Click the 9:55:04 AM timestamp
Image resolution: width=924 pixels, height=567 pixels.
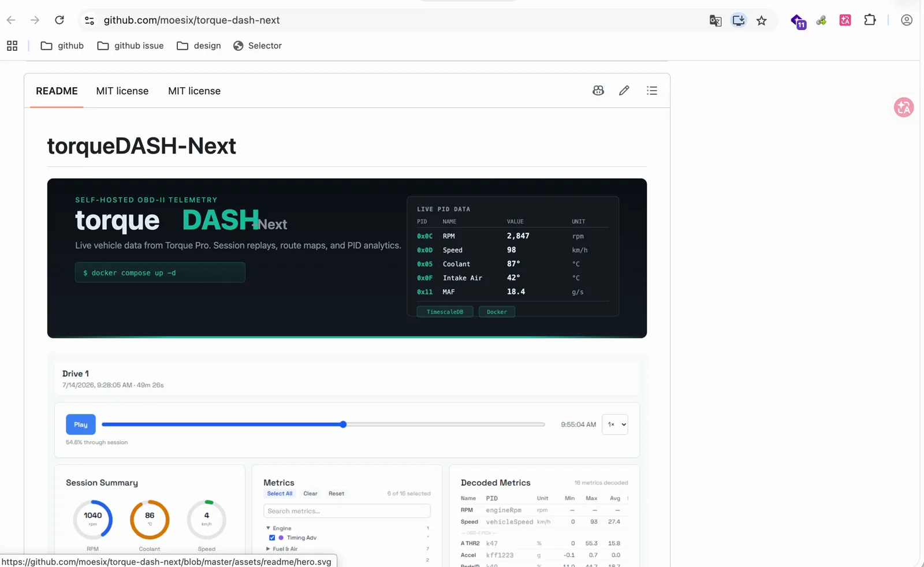coord(578,424)
